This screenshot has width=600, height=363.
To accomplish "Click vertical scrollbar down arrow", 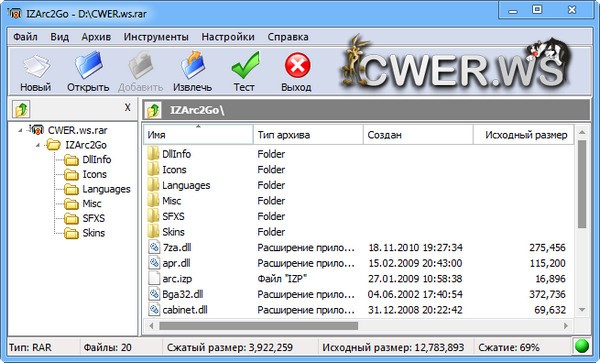I will (x=582, y=309).
